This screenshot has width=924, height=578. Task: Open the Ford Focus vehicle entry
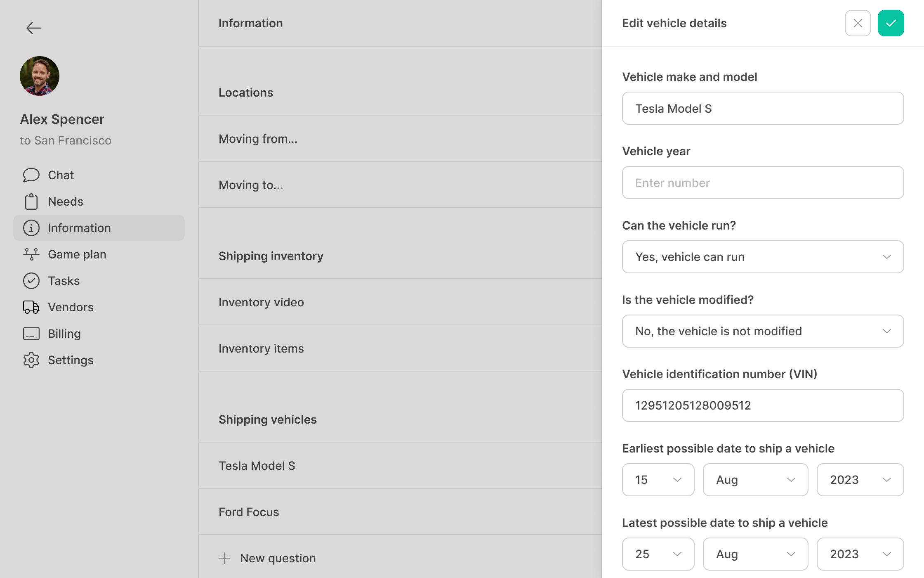[x=249, y=512]
